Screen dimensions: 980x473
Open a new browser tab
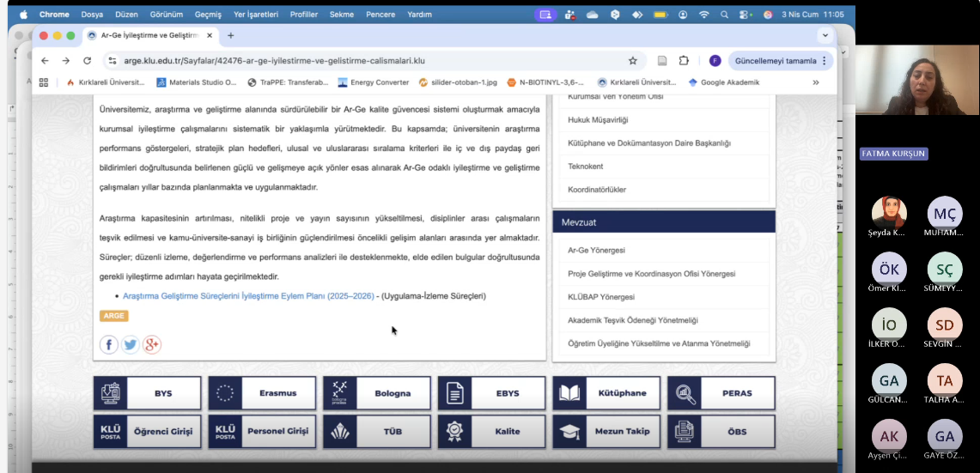point(230,35)
